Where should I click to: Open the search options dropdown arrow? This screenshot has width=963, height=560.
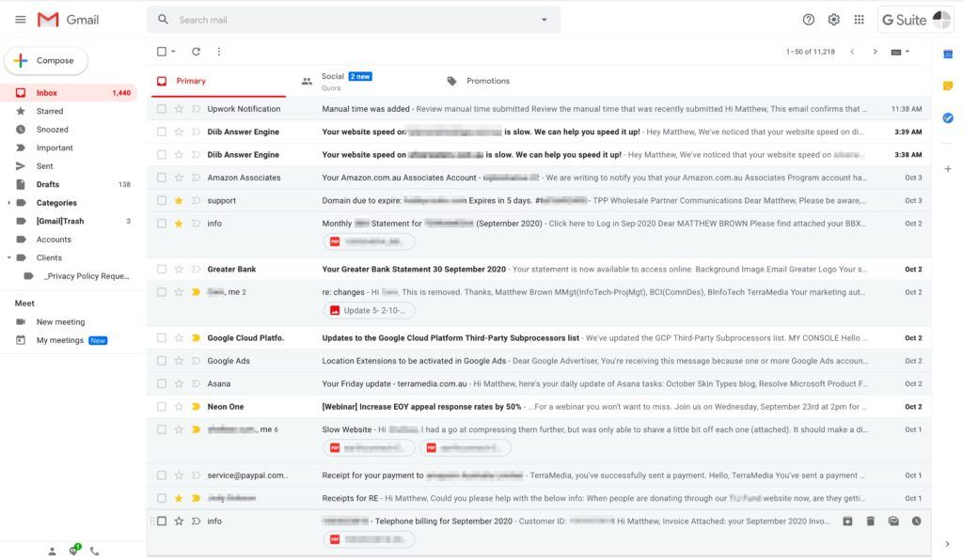545,20
